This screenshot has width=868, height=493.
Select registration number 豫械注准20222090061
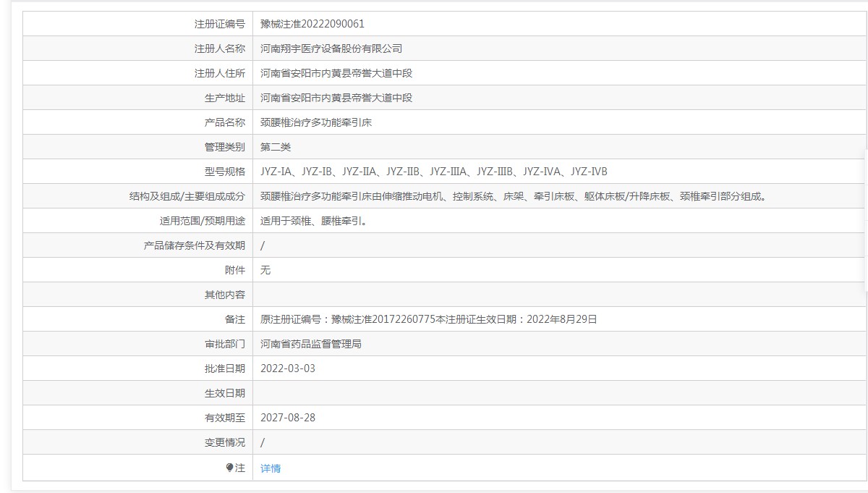pos(312,24)
